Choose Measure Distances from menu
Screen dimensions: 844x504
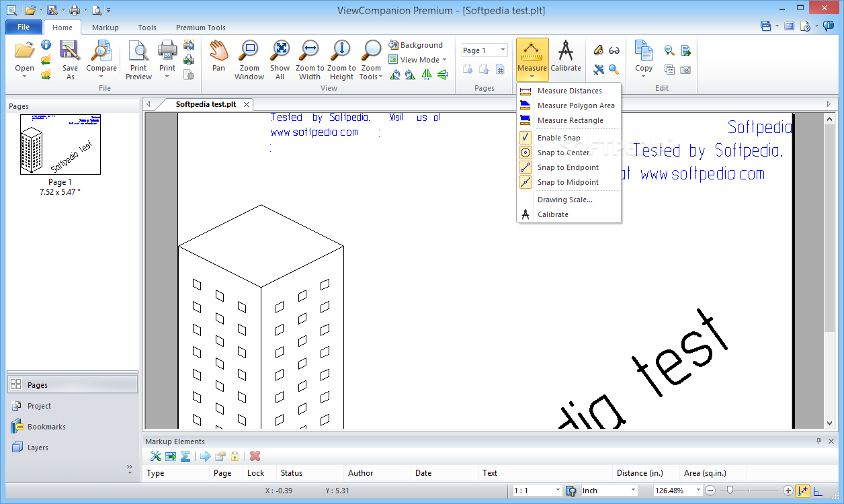568,91
